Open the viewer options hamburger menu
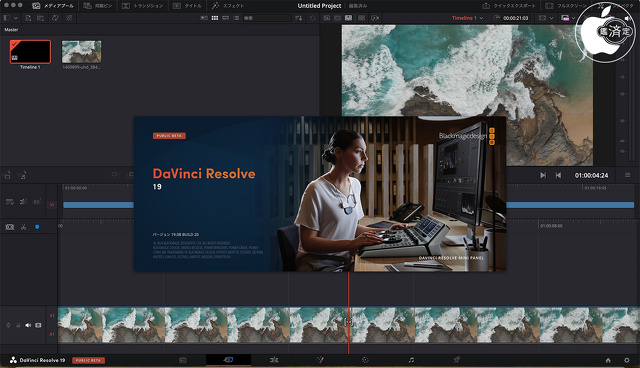Screen dimensions: 640x368 [627, 175]
